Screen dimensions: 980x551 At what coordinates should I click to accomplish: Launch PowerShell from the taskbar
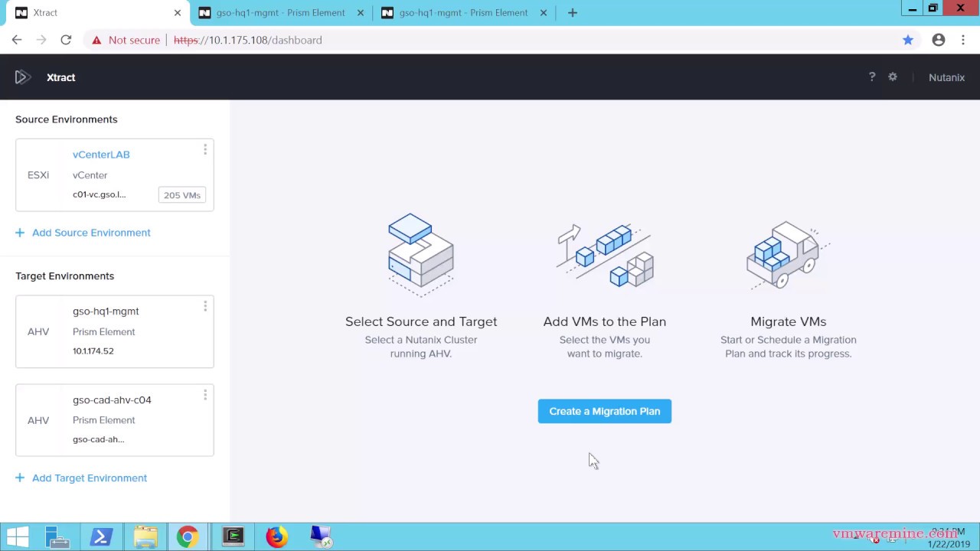[101, 536]
